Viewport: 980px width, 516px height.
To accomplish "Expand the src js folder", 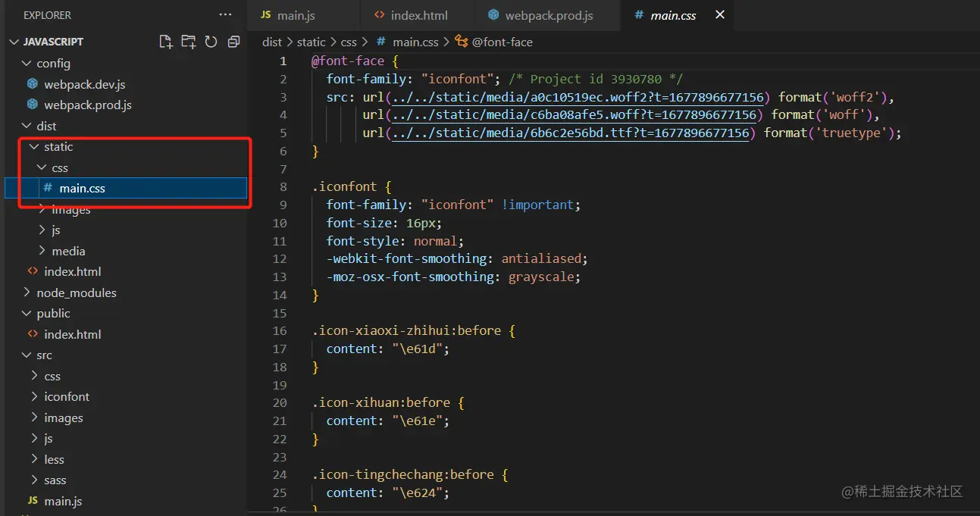I will click(x=34, y=438).
